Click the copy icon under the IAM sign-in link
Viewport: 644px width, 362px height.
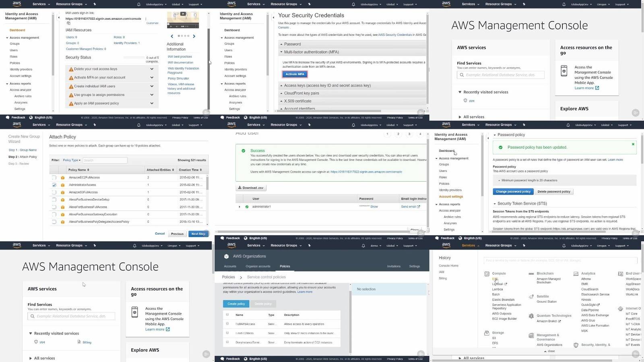pos(68,23)
